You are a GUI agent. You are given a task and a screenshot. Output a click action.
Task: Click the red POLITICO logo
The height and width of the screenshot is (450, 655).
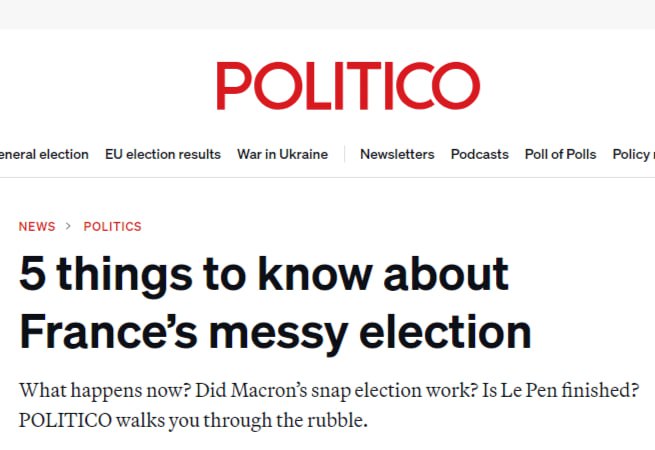click(348, 86)
